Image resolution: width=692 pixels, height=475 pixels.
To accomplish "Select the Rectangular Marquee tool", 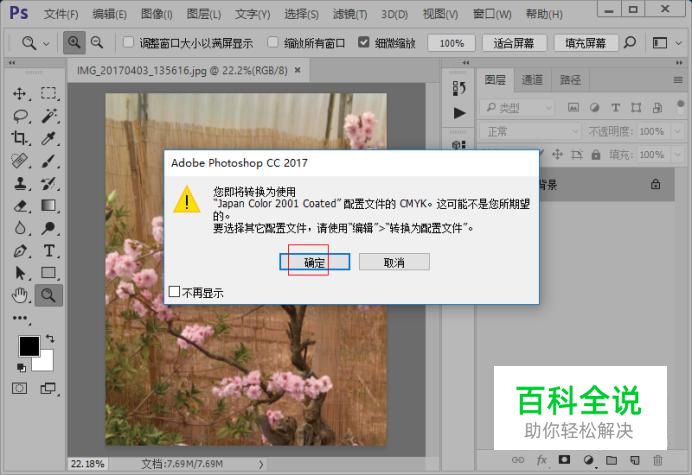I will pos(49,93).
